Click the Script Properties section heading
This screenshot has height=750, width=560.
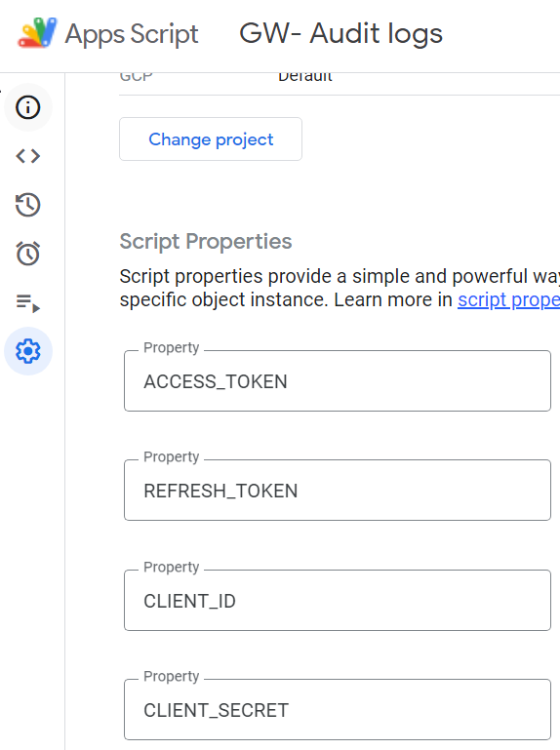pos(205,241)
